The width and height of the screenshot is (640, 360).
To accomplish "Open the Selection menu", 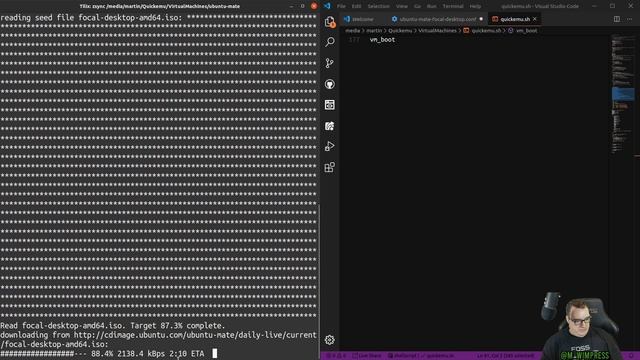I will pyautogui.click(x=378, y=6).
